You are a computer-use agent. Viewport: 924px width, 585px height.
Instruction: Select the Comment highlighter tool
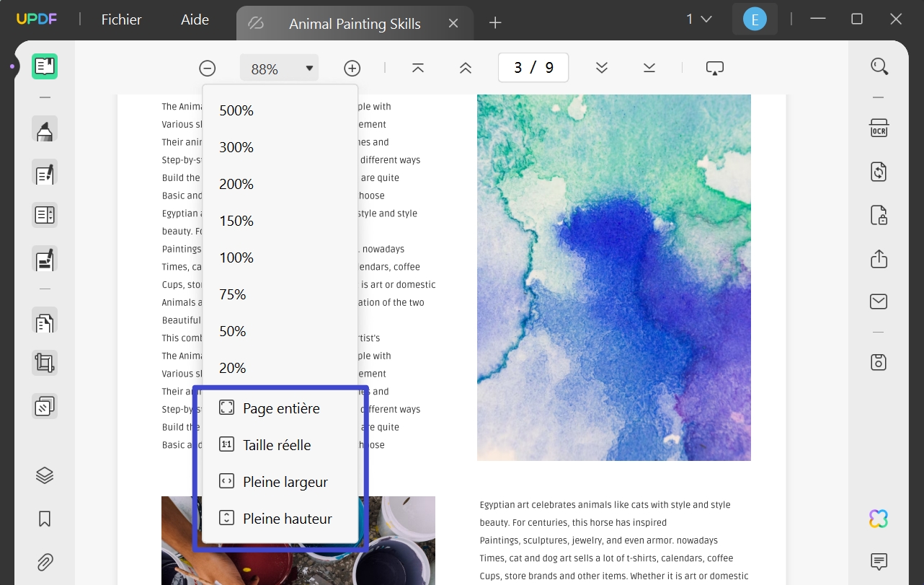pyautogui.click(x=45, y=130)
